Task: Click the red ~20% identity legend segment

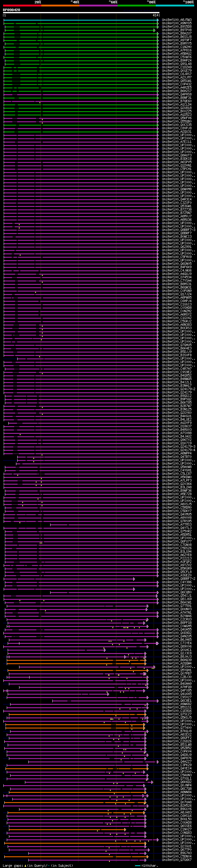Action: click(22, 6)
